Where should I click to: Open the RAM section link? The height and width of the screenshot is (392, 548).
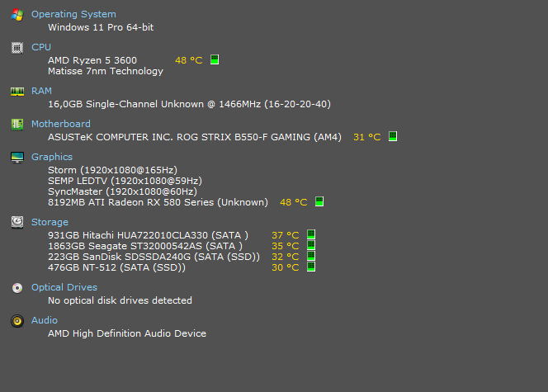pos(41,91)
